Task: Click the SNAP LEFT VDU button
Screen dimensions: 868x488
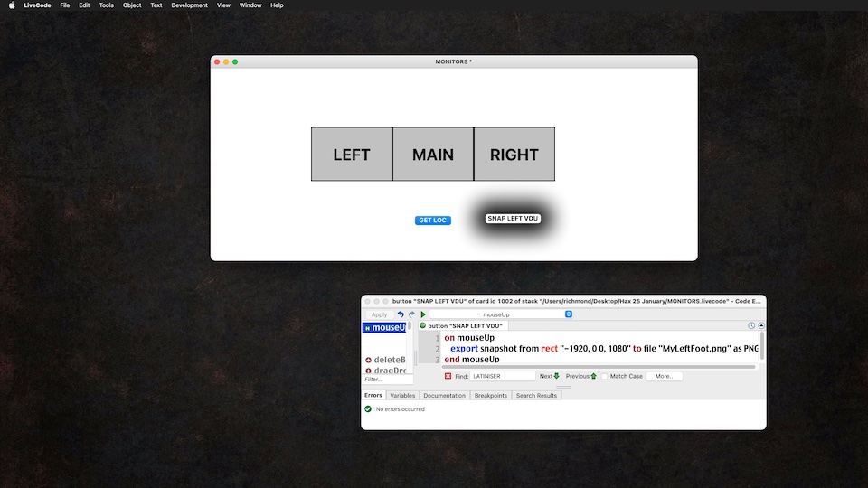Action: click(513, 219)
